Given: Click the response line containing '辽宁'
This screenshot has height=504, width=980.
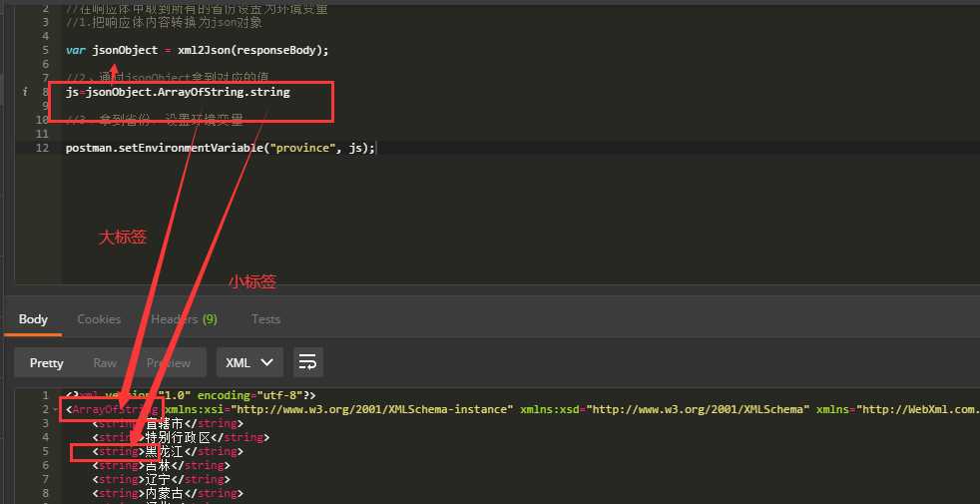Looking at the screenshot, I should tap(162, 479).
